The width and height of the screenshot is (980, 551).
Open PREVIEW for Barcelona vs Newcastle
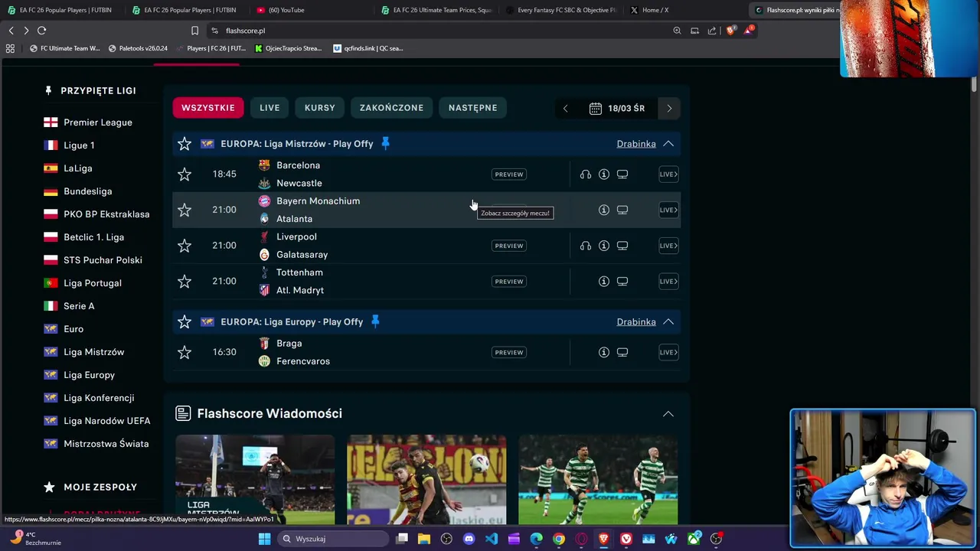click(x=509, y=174)
